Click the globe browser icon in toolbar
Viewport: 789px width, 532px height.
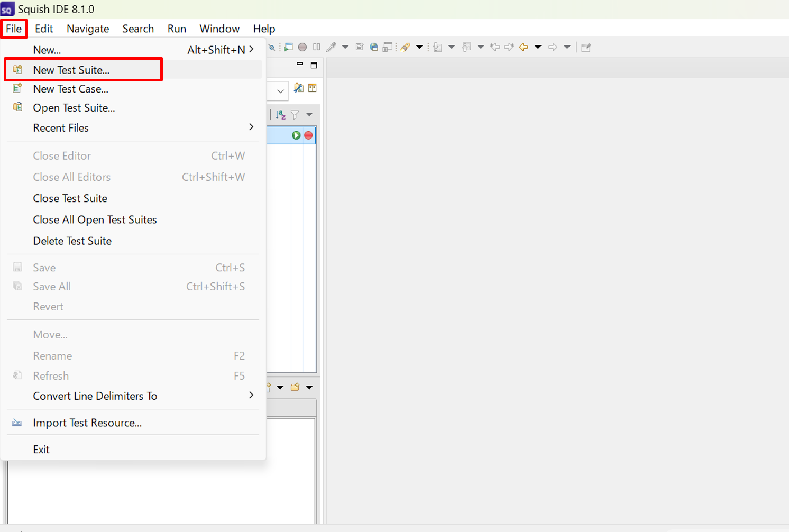pos(374,47)
